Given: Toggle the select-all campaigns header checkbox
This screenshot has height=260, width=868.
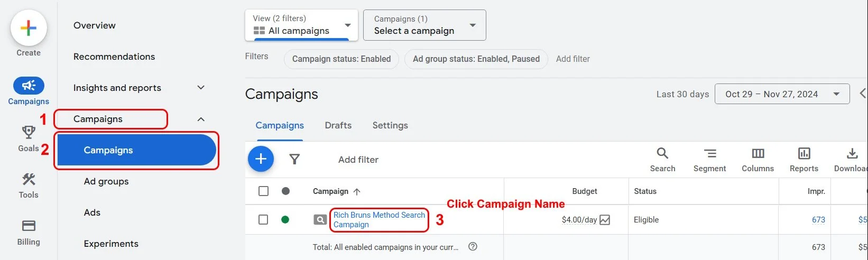Looking at the screenshot, I should point(263,191).
